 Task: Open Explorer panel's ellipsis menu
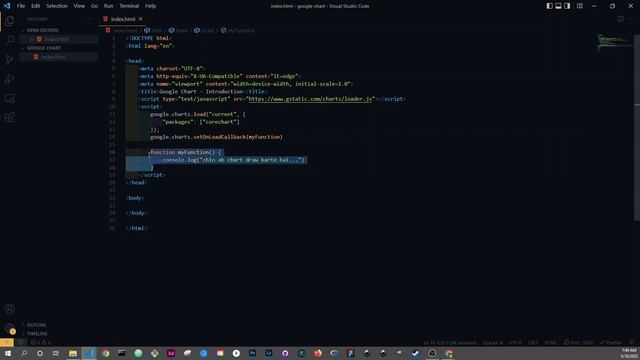89,19
